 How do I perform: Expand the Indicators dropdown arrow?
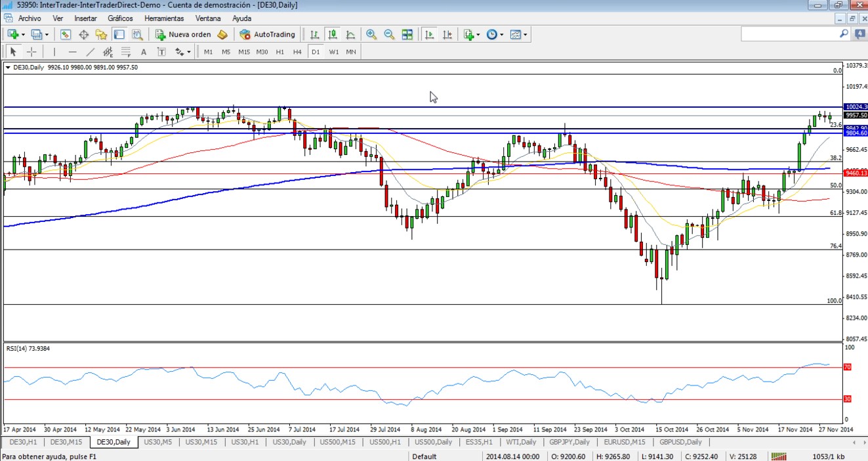coord(479,34)
